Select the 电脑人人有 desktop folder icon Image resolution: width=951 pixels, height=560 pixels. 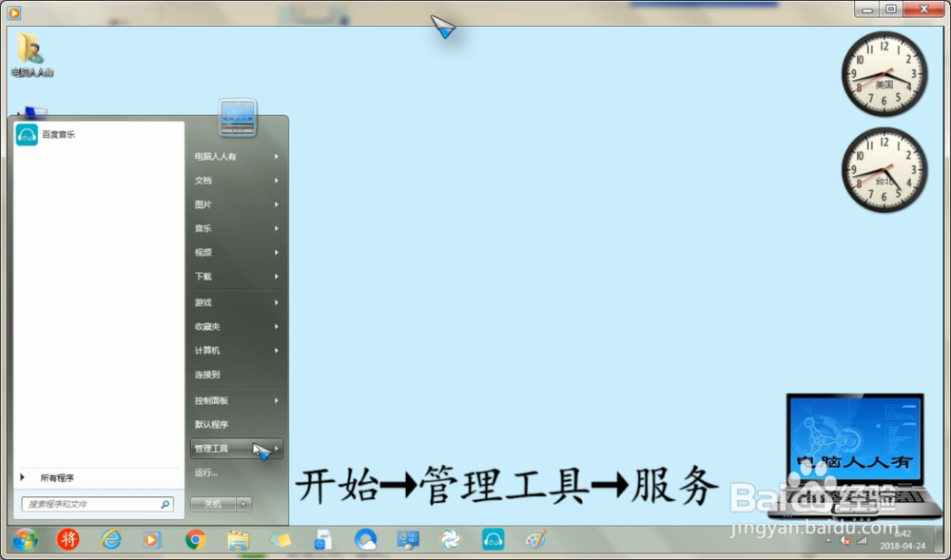point(31,54)
